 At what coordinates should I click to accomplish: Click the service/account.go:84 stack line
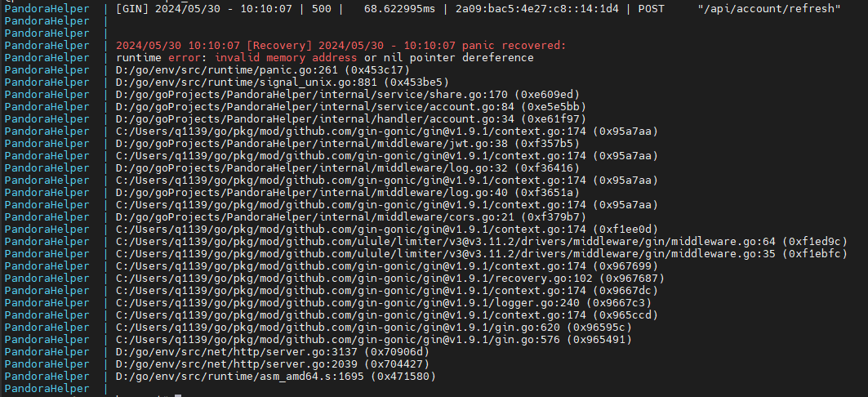(x=351, y=106)
